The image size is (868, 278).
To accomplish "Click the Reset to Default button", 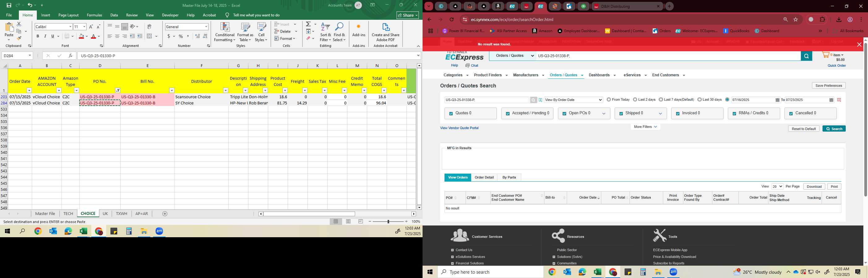I will point(804,128).
